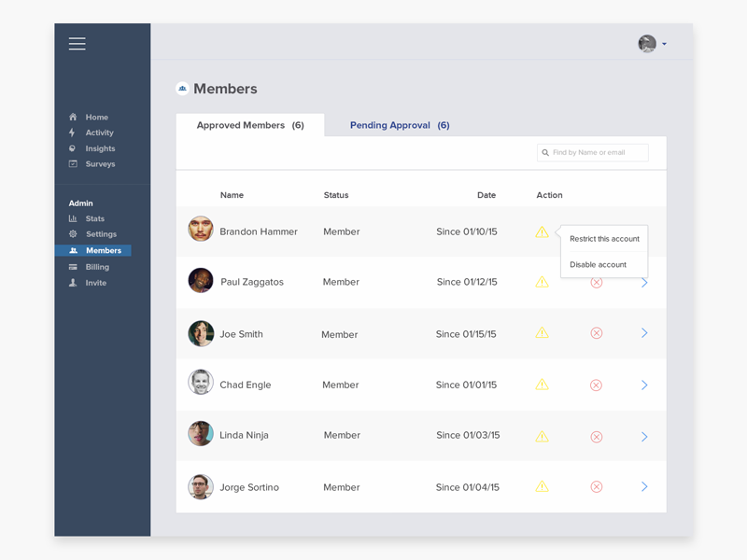Click the warning triangle for Brandon Hammer
This screenshot has height=560, width=747.
[x=542, y=231]
